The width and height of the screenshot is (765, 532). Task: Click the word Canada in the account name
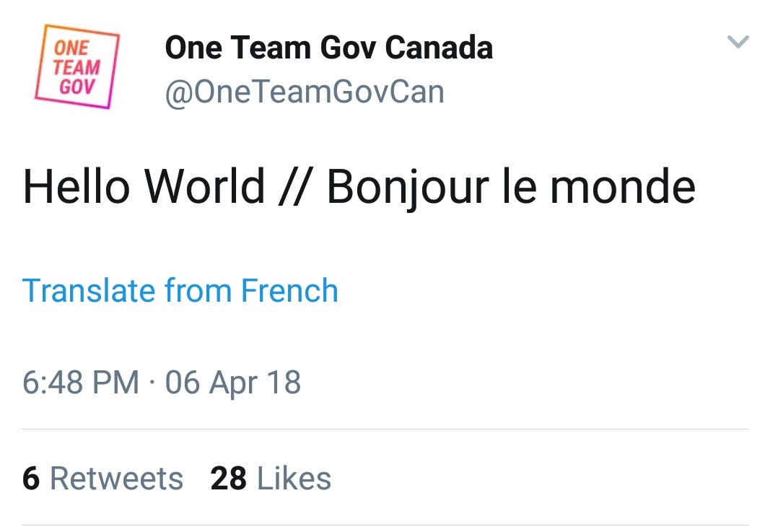(438, 48)
